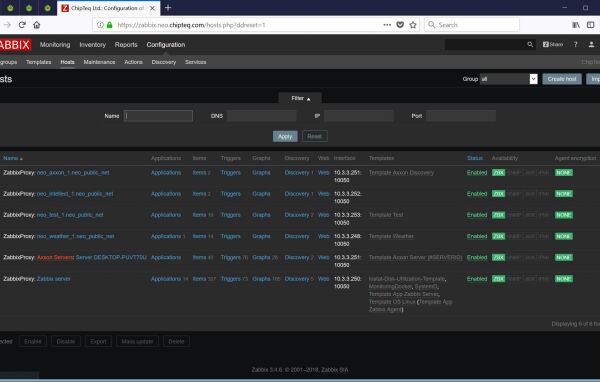The height and width of the screenshot is (382, 600).
Task: Focus the Port filter input field
Action: tap(461, 116)
